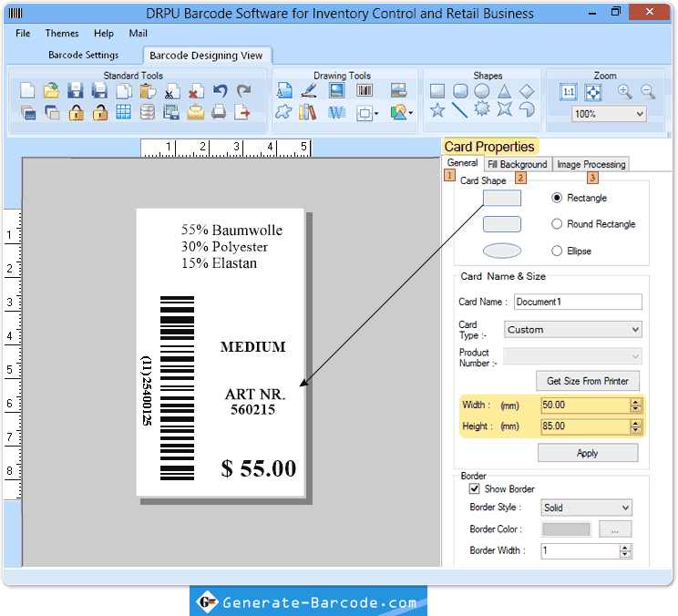Open the File menu
The width and height of the screenshot is (678, 616).
click(x=23, y=34)
